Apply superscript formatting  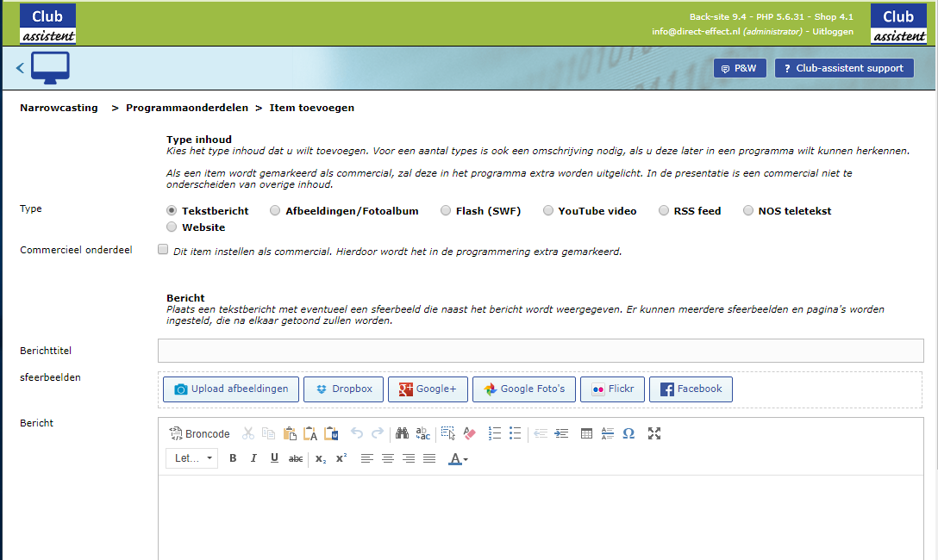point(341,458)
